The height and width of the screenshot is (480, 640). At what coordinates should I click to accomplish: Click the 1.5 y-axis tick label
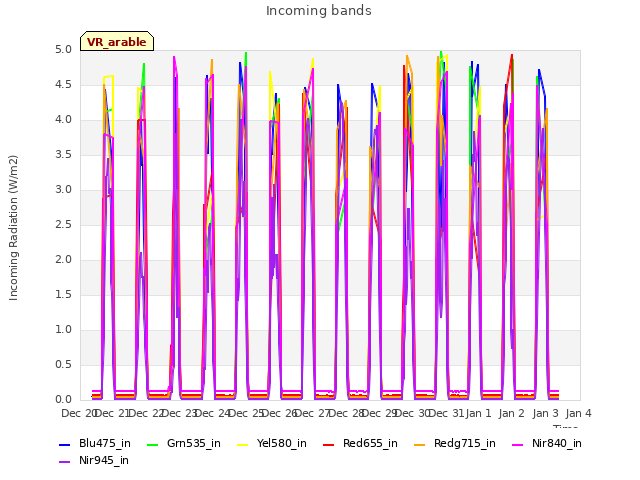[x=63, y=295]
